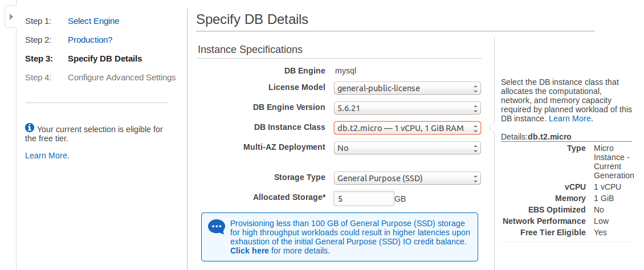This screenshot has height=270, width=644.
Task: Change the Multi-AZ Deployment dropdown
Action: point(407,148)
